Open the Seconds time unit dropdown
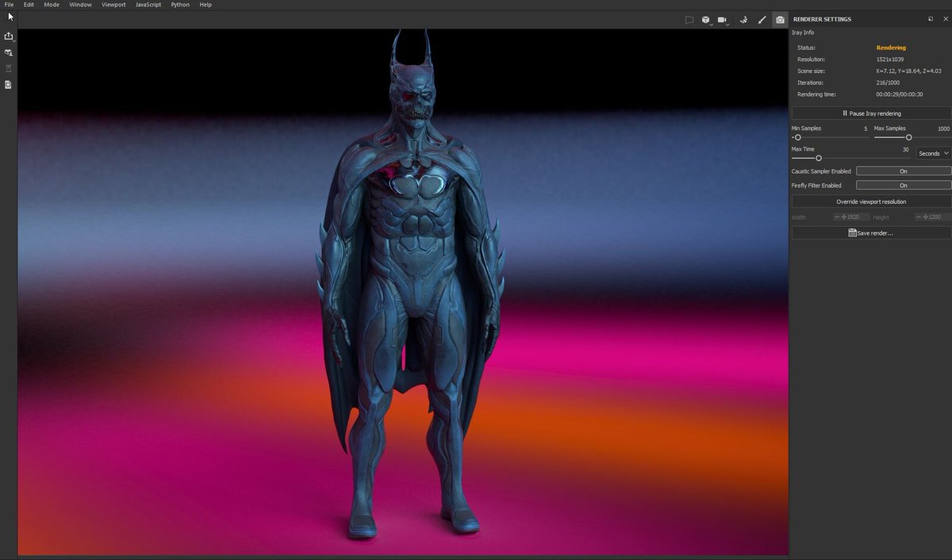 [934, 153]
